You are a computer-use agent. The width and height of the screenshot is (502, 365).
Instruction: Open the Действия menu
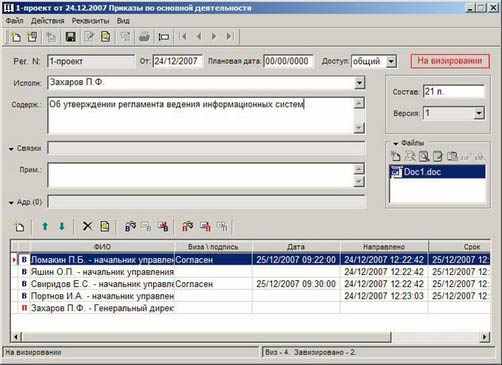47,21
